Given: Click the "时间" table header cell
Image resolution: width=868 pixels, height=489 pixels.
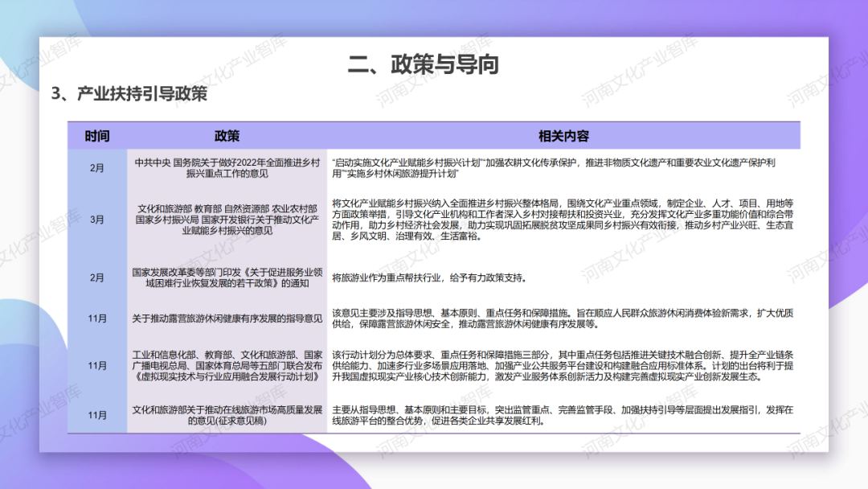Looking at the screenshot, I should [x=98, y=135].
